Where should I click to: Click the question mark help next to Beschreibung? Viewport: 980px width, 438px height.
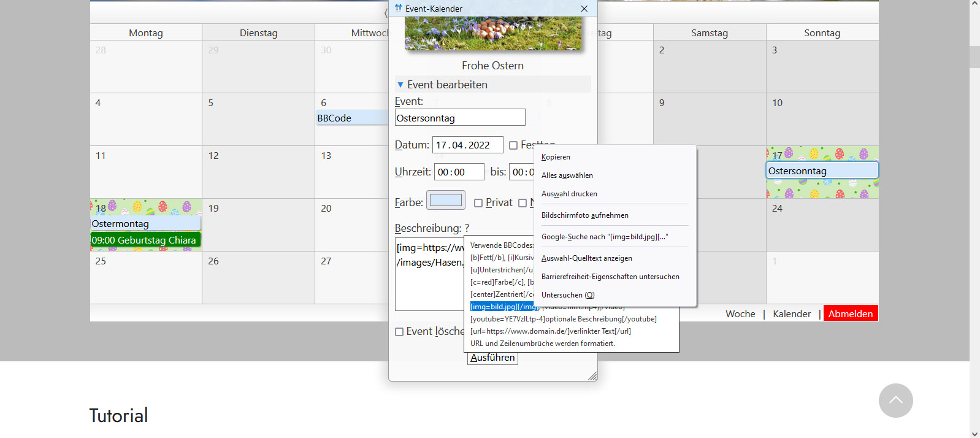tap(467, 228)
